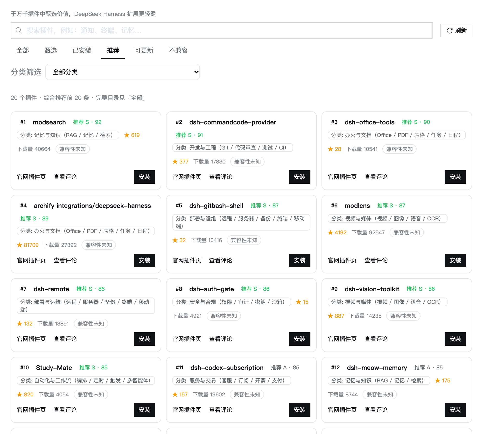504x434 pixels.
Task: Install the dsh-codex-subscription plugin
Action: (x=300, y=410)
